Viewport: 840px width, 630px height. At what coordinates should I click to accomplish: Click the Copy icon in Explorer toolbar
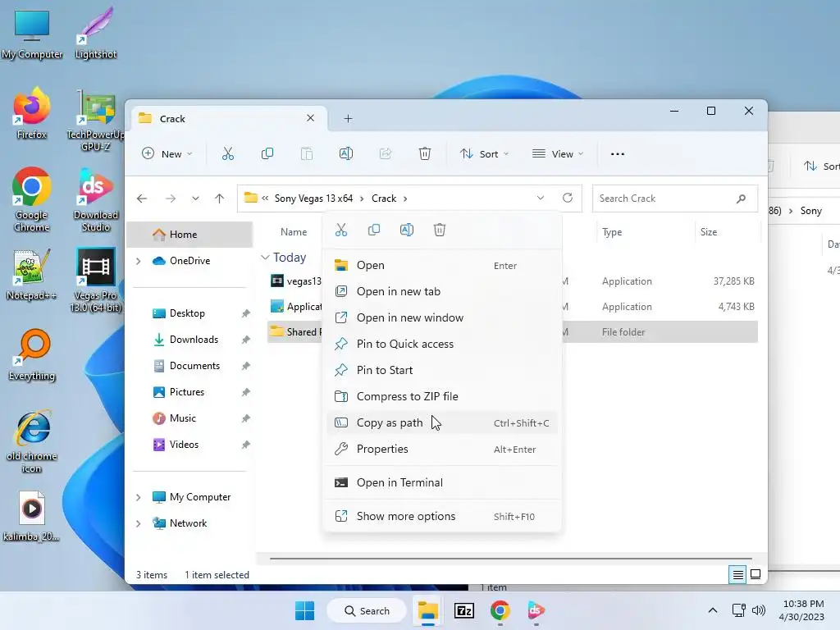tap(267, 153)
